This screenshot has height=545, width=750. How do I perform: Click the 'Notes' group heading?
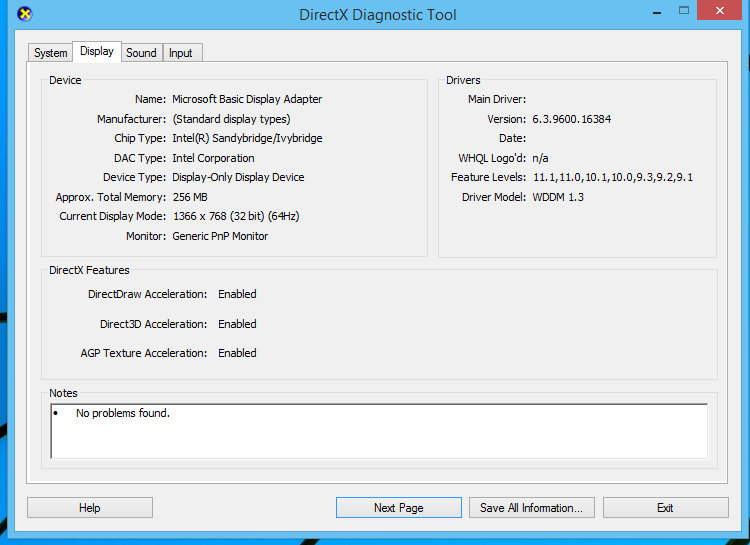[63, 393]
